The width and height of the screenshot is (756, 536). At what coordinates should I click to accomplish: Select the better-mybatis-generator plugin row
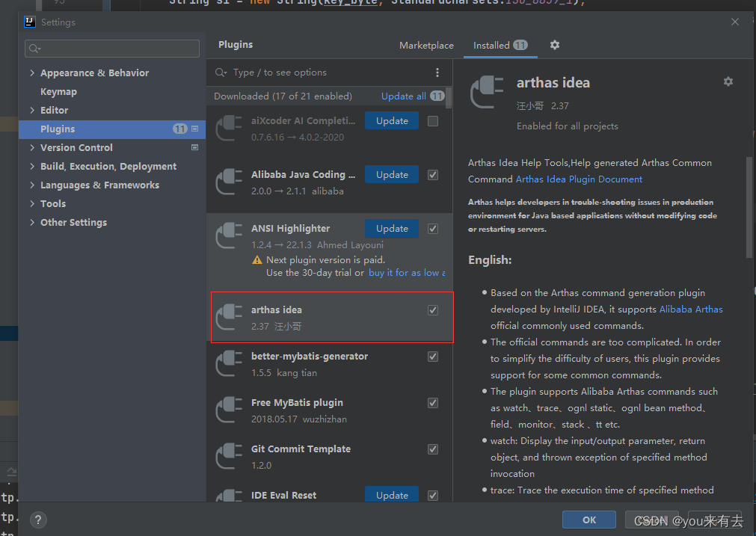coord(330,364)
